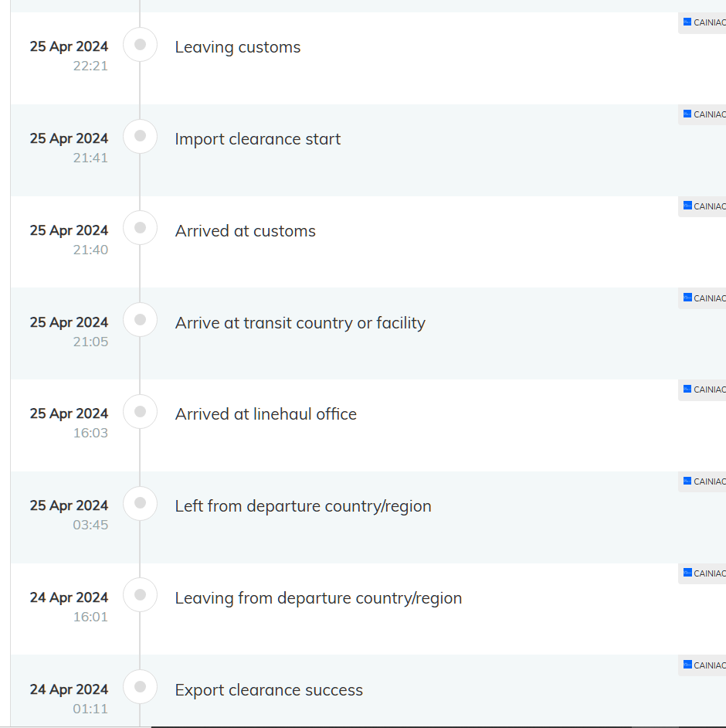
Task: Click the 22:21 timestamp under 25 Apr 2024
Action: [x=90, y=66]
